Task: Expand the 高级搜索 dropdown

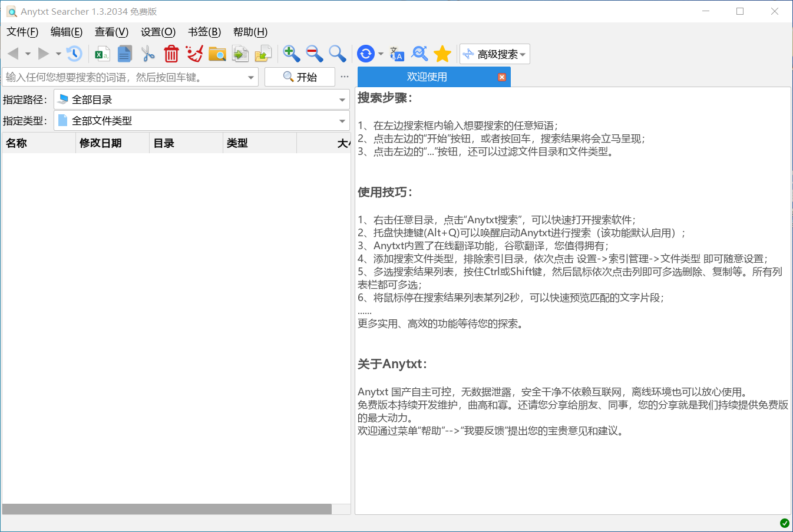Action: (495, 54)
